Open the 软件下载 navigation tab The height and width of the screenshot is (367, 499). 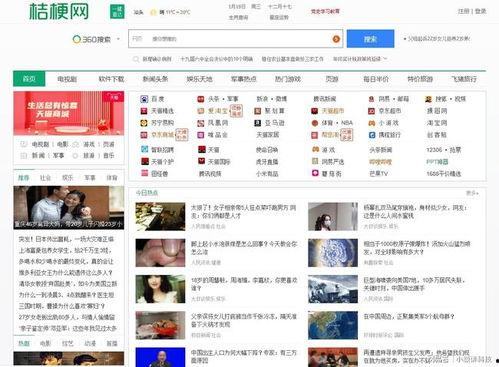click(x=111, y=79)
